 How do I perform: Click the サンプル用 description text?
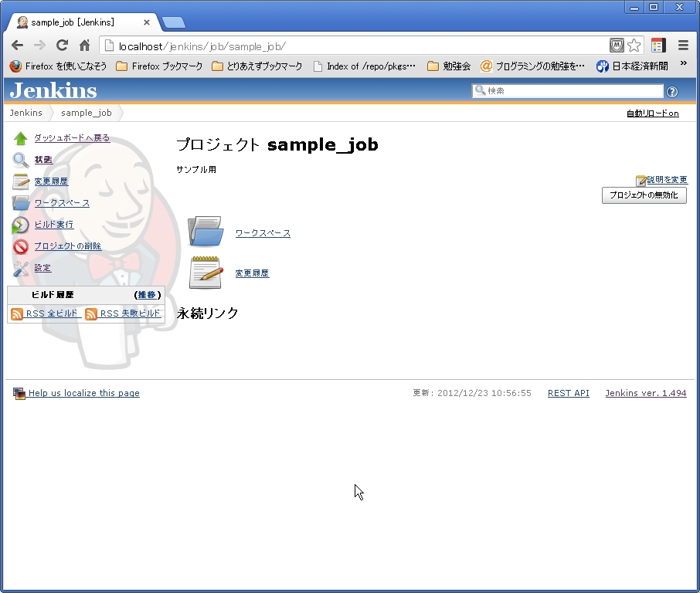[196, 170]
